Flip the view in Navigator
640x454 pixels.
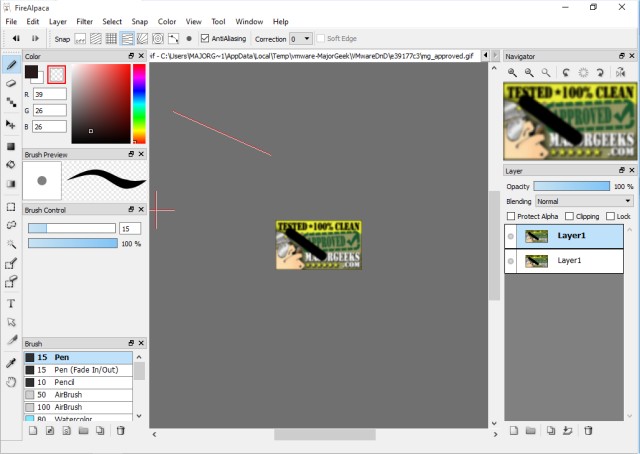click(x=620, y=73)
